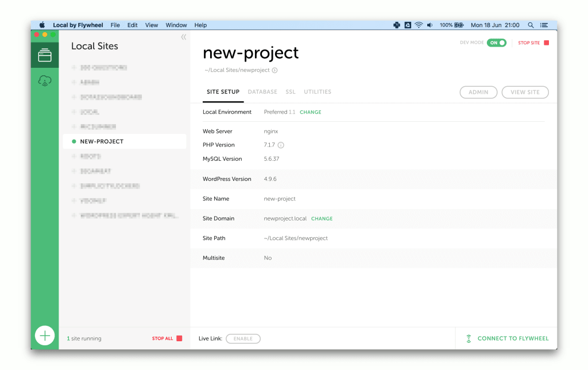Open the ADMIN button
This screenshot has height=370, width=588.
coord(478,92)
